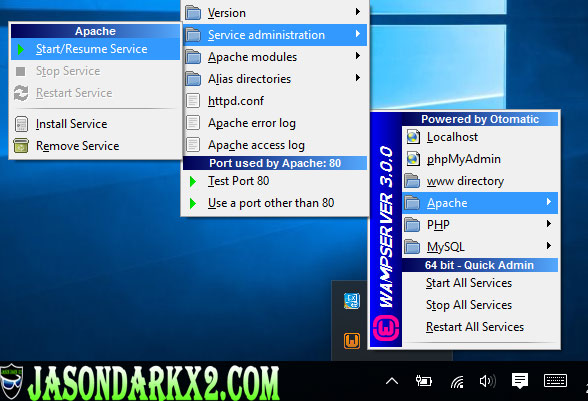
Task: Click the folder icon next to Alias directories
Action: [x=193, y=79]
